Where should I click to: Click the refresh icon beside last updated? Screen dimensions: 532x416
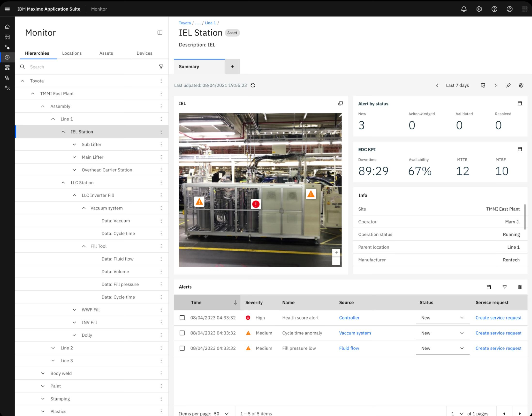tap(253, 85)
